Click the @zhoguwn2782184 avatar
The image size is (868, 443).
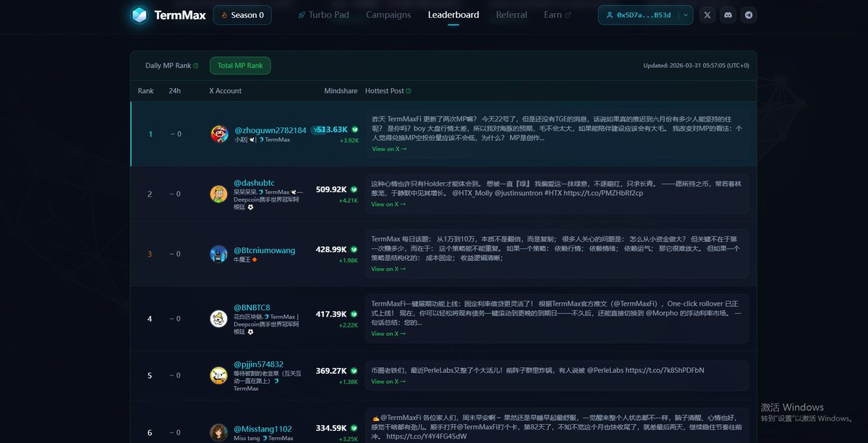(219, 134)
